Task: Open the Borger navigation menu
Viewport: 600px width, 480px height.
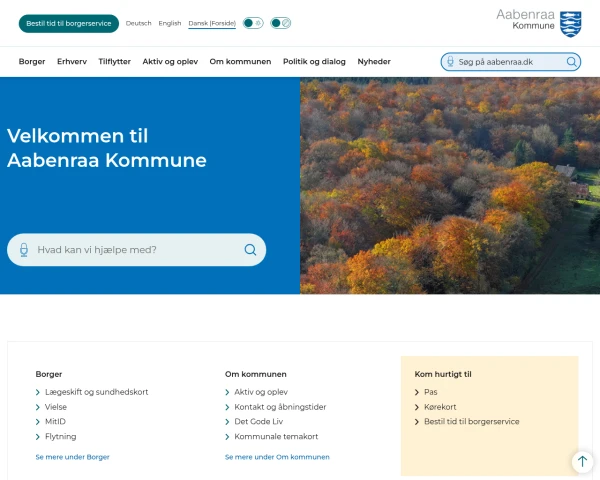Action: pos(32,62)
